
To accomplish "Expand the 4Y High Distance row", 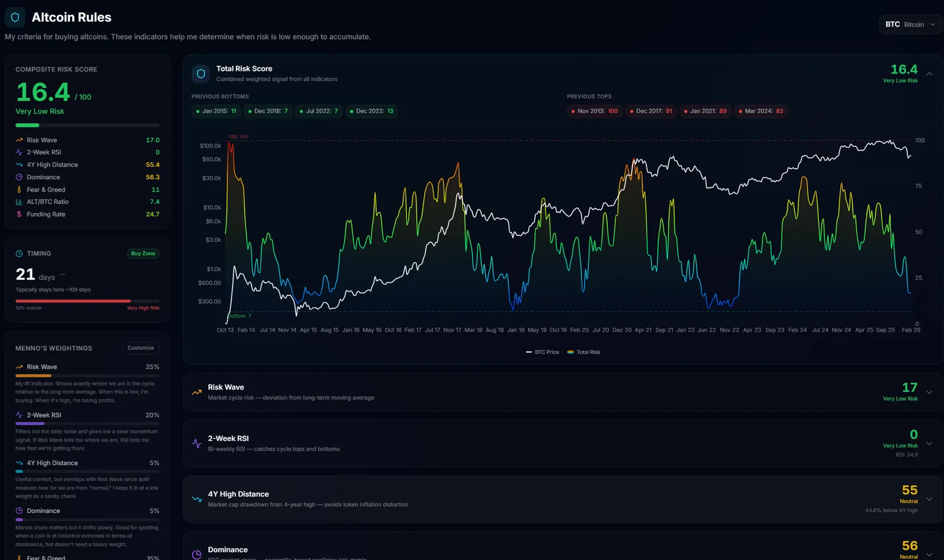I will point(929,499).
